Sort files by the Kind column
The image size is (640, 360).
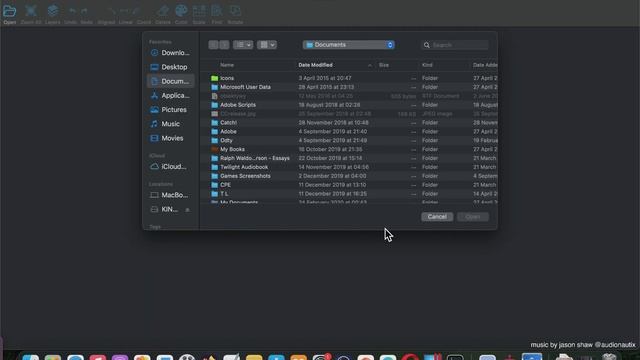[427, 65]
